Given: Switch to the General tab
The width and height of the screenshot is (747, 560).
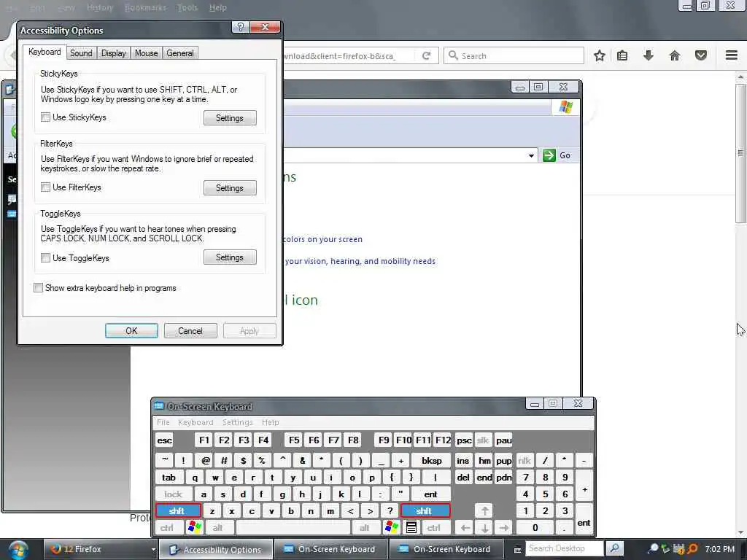Looking at the screenshot, I should coord(180,52).
